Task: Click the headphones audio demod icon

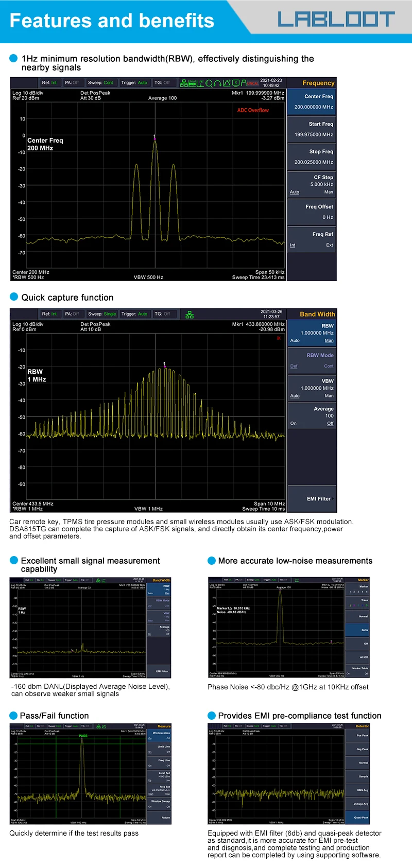Action: [x=218, y=83]
